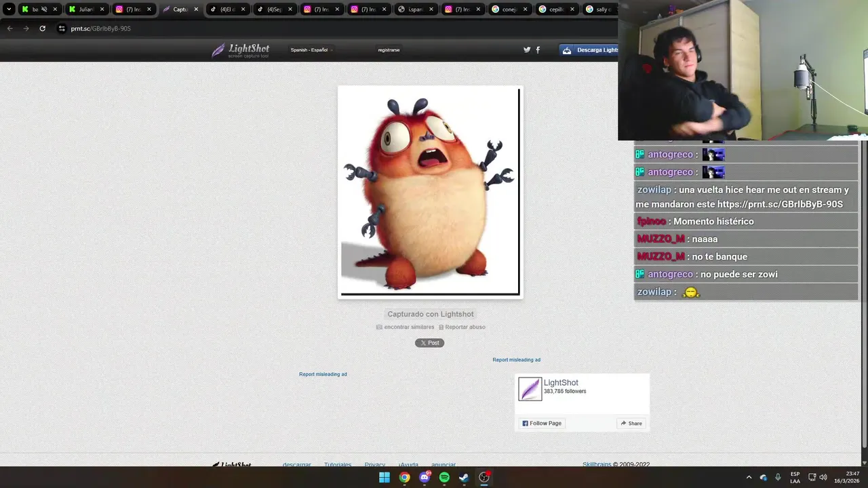Viewport: 868px width, 488px height.
Task: Switch to the "(4)El c" TikTok tab
Action: coord(227,9)
